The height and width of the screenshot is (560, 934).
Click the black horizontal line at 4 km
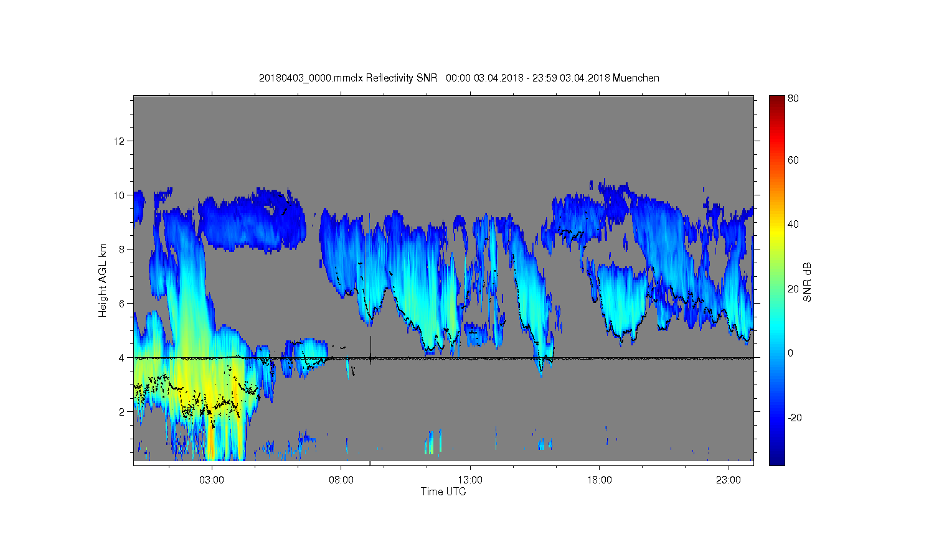pyautogui.click(x=443, y=358)
